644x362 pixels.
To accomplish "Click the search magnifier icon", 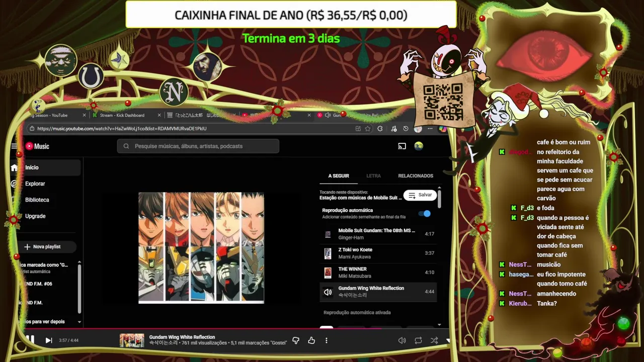I will (x=126, y=146).
